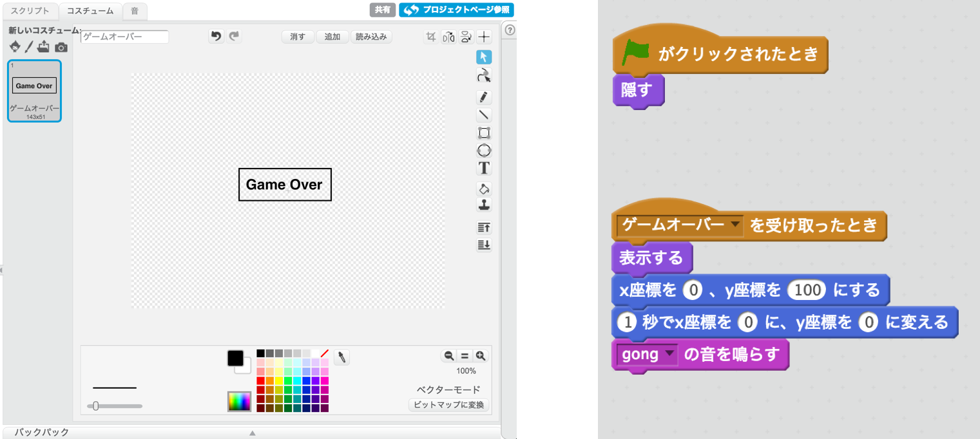Viewport: 980px width, 439px height.
Task: Click the 追加 add button
Action: 332,37
